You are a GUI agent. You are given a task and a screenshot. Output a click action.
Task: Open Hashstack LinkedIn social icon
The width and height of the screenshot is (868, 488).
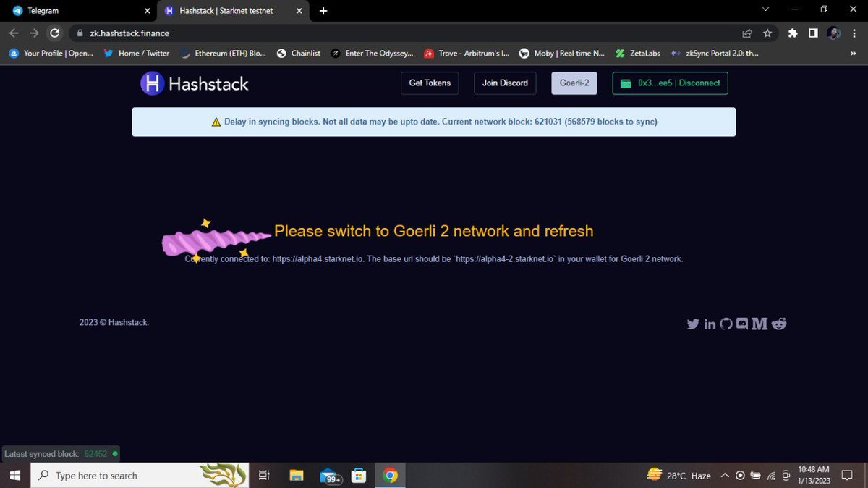[710, 324]
